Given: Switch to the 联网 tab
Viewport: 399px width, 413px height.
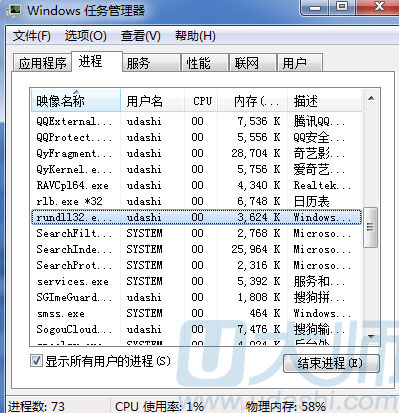Looking at the screenshot, I should pos(253,63).
